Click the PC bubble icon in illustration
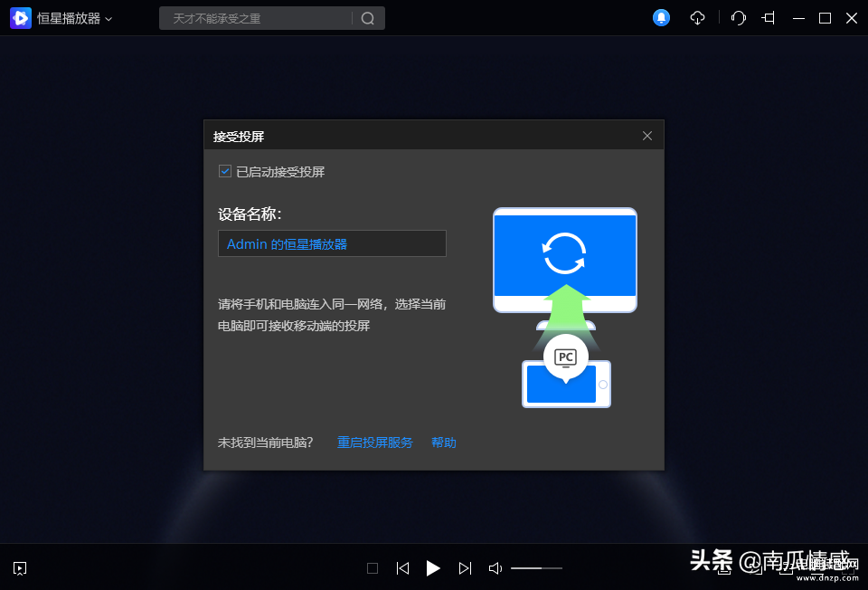The height and width of the screenshot is (590, 868). [x=566, y=357]
